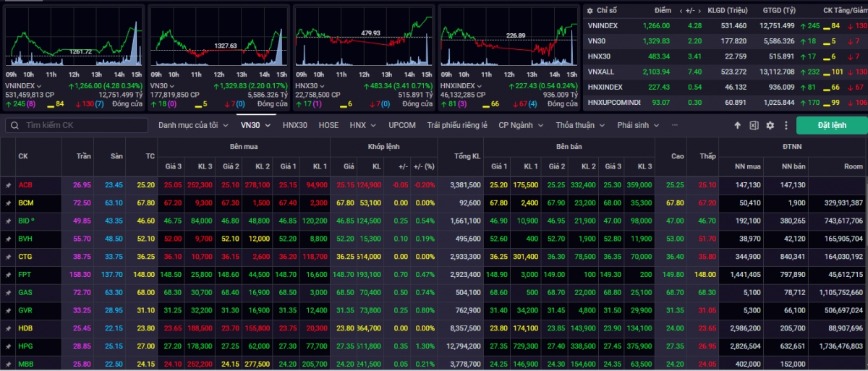Open price board settings gear
This screenshot has height=371, width=868.
770,125
